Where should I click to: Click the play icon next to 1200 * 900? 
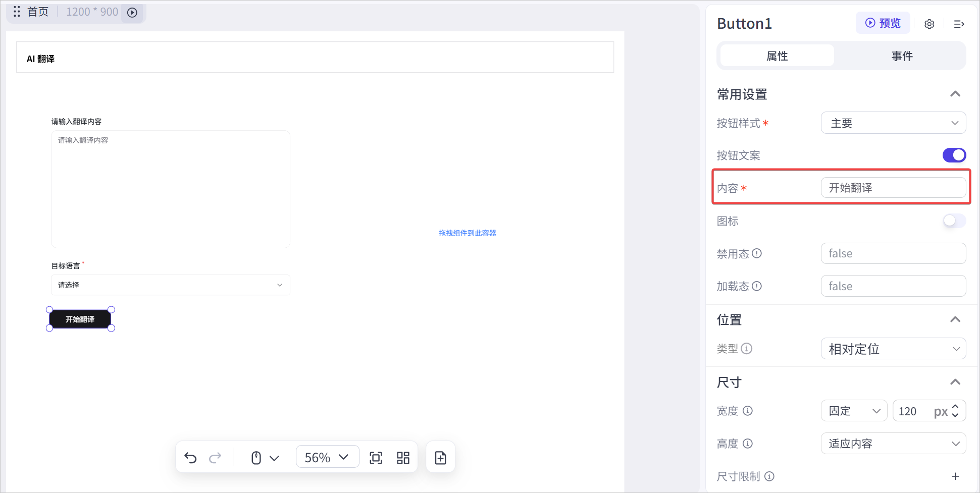[132, 13]
